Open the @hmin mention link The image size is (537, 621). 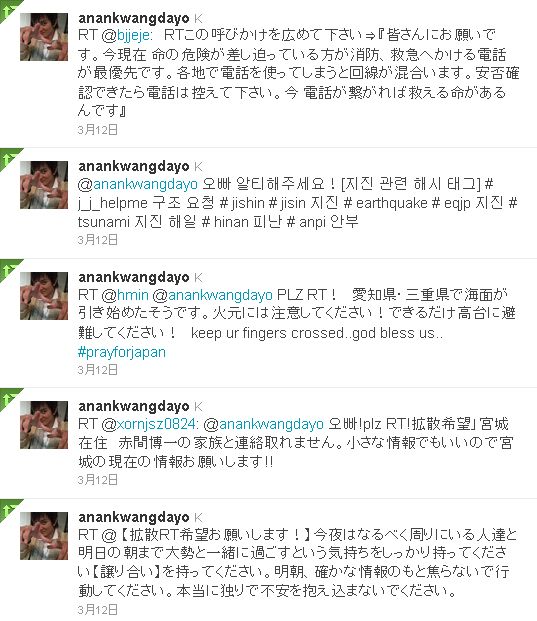tap(125, 295)
